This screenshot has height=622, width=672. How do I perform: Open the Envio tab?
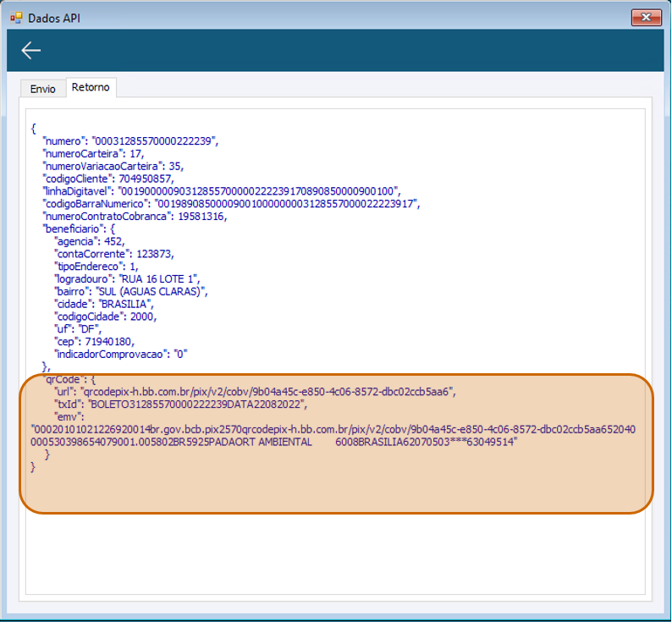coord(43,89)
